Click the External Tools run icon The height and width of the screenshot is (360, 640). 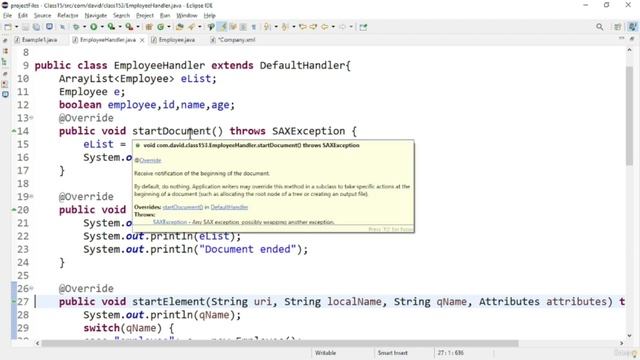click(x=129, y=27)
